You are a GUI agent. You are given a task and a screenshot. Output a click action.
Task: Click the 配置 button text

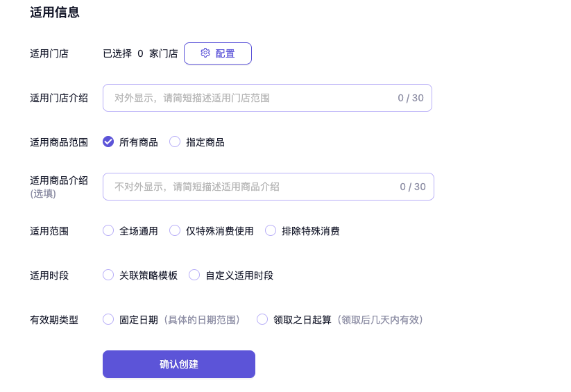click(225, 53)
